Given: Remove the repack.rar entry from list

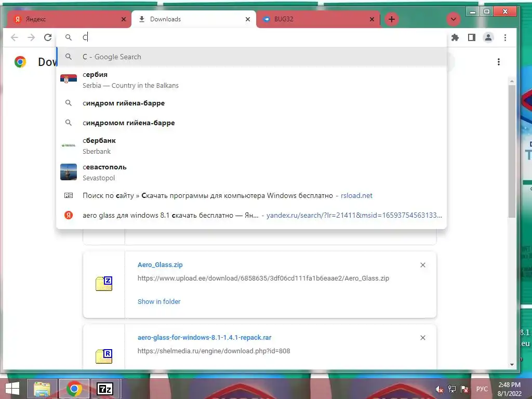Looking at the screenshot, I should click(423, 338).
